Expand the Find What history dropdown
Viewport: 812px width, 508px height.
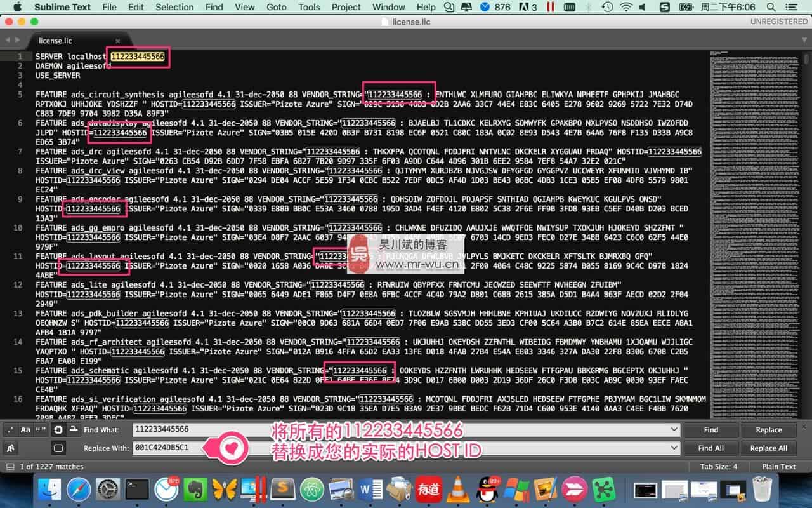pos(674,430)
